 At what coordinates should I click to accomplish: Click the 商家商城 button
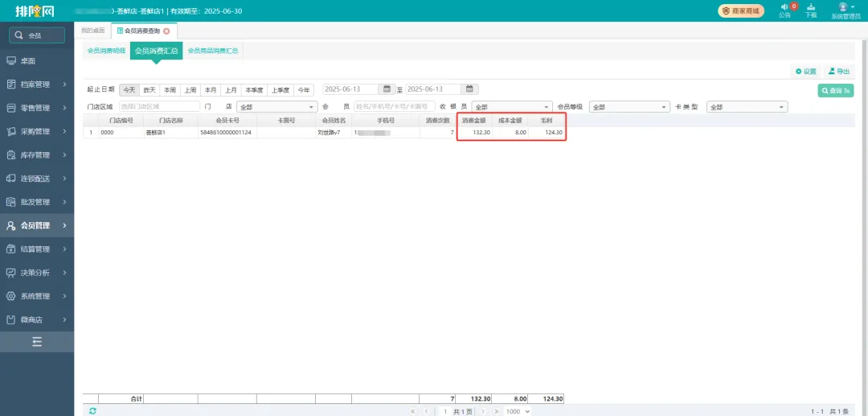pos(741,10)
